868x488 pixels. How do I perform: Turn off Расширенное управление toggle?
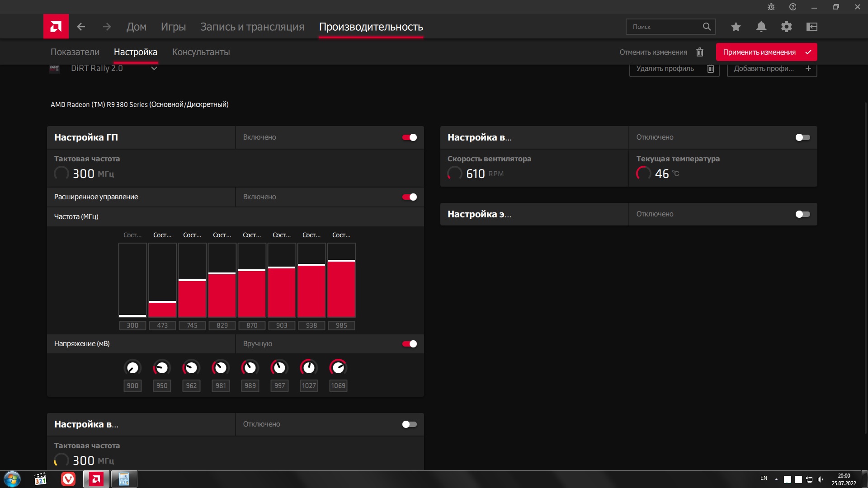[410, 197]
